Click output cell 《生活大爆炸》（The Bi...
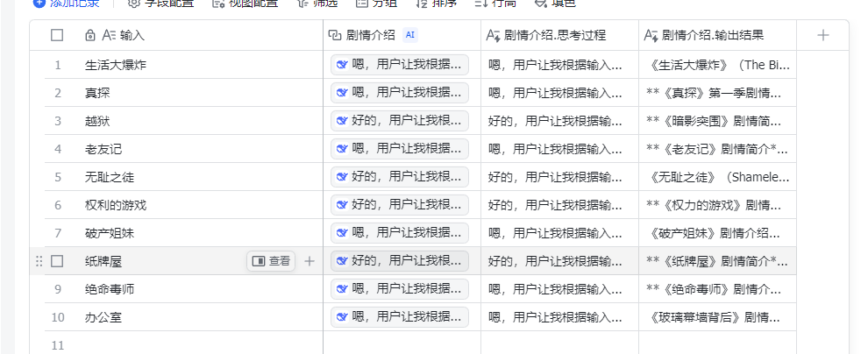The width and height of the screenshot is (868, 354). point(717,65)
